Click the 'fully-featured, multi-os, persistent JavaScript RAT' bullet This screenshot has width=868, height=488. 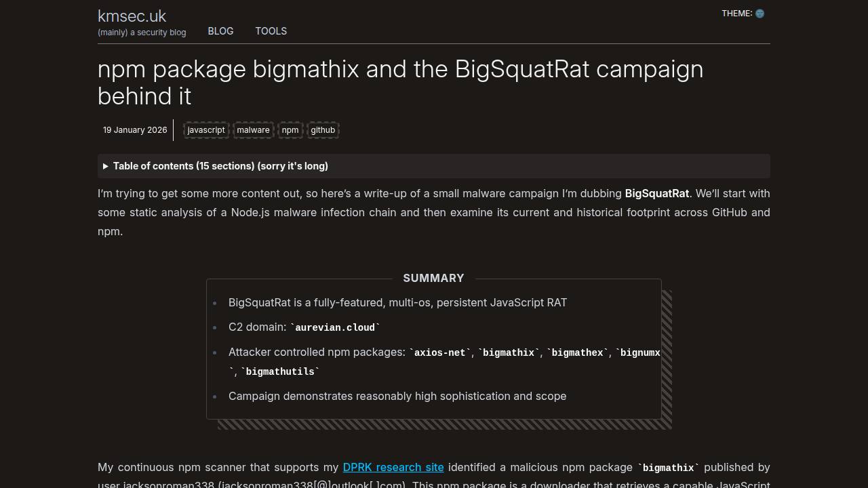[x=397, y=302]
